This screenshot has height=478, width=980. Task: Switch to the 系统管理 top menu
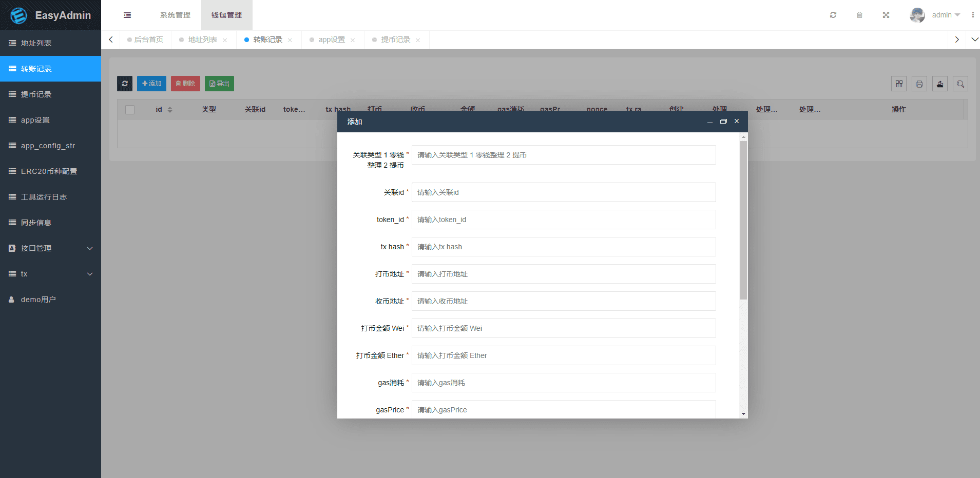[x=175, y=15]
